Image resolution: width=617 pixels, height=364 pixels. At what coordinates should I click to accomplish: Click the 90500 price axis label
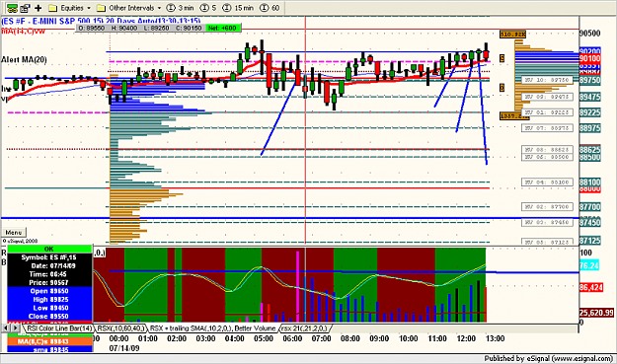(x=589, y=33)
